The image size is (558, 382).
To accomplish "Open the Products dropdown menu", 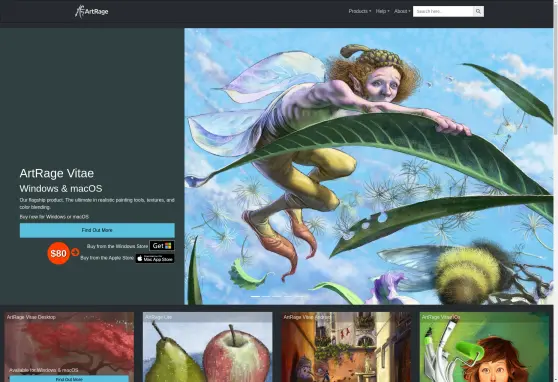I will tap(359, 11).
